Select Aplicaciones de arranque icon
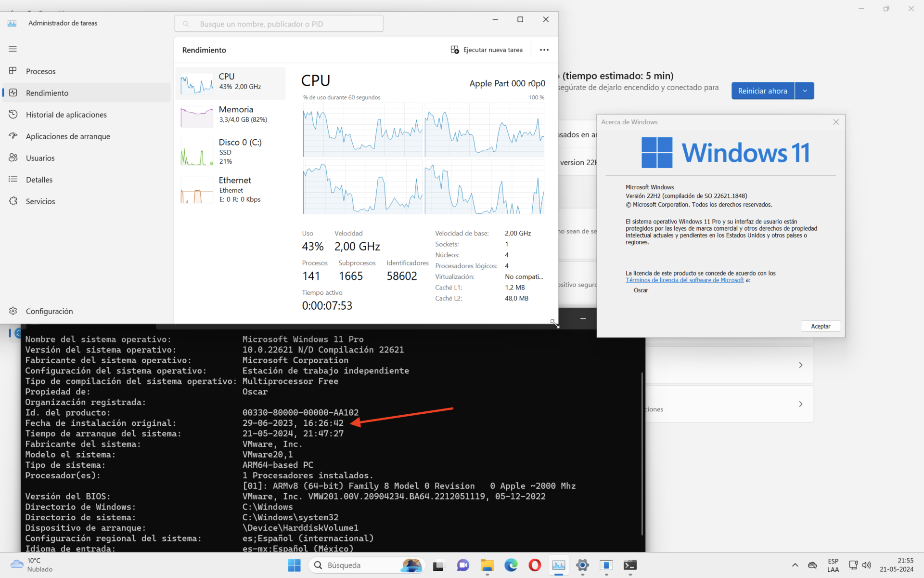Screen dimensions: 924x578 (13, 136)
